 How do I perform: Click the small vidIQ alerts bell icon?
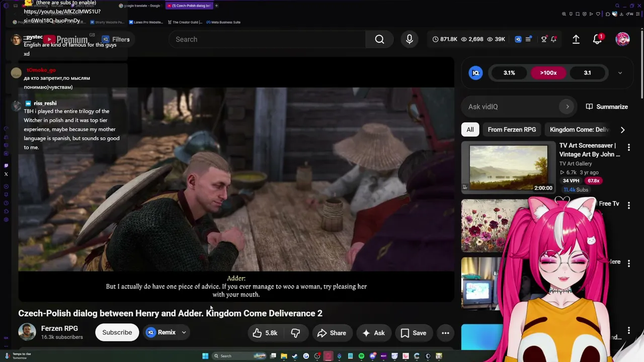coord(553,39)
